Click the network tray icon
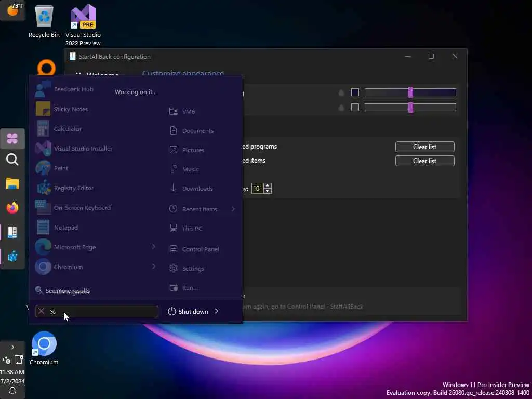532x399 pixels. 19,360
